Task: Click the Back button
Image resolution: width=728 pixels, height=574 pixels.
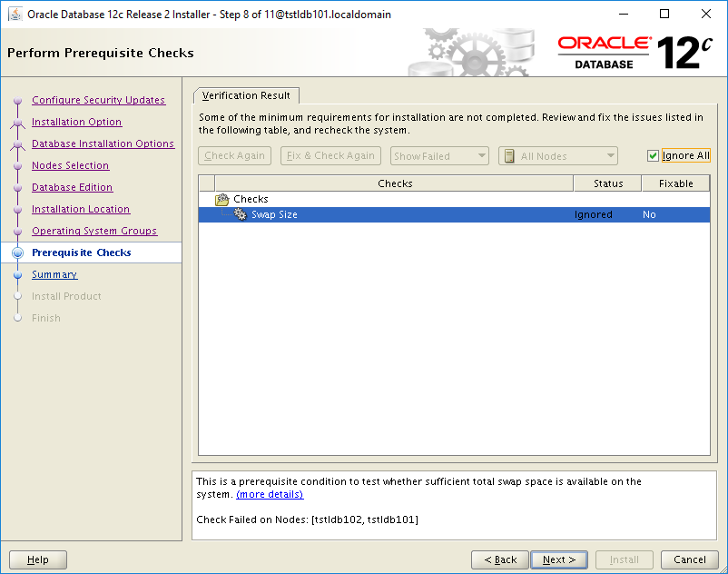Action: point(500,559)
